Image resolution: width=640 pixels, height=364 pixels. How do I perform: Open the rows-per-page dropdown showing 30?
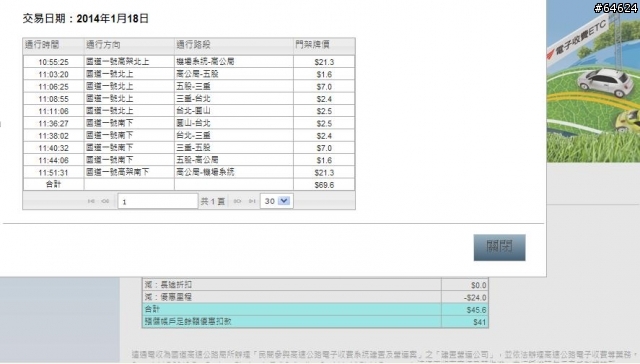(277, 201)
